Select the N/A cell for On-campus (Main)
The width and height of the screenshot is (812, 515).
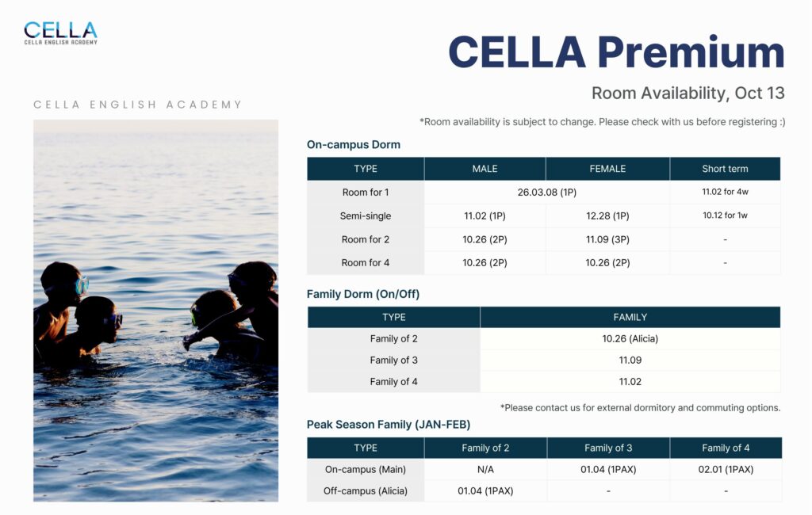click(x=485, y=470)
